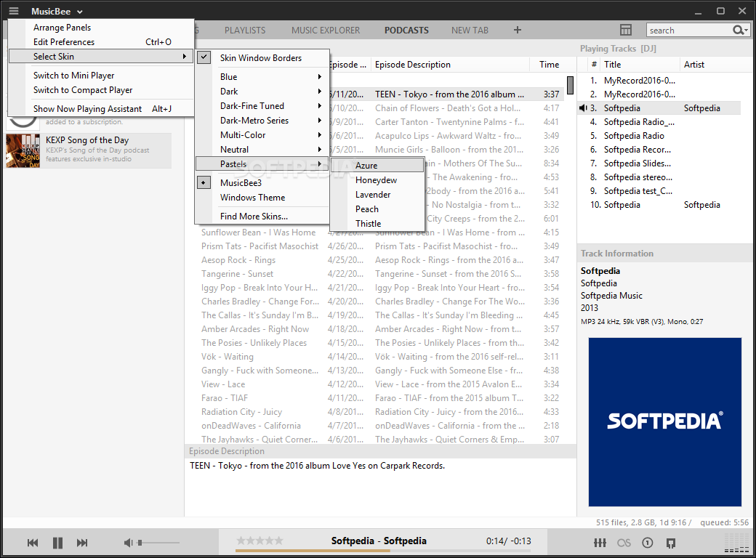
Task: Switch to the MUSIC EXPLORER tab
Action: pyautogui.click(x=326, y=30)
